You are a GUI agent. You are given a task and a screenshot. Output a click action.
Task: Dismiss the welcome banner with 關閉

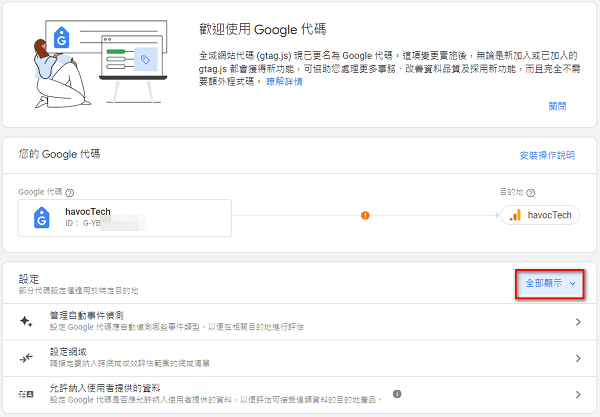(557, 106)
